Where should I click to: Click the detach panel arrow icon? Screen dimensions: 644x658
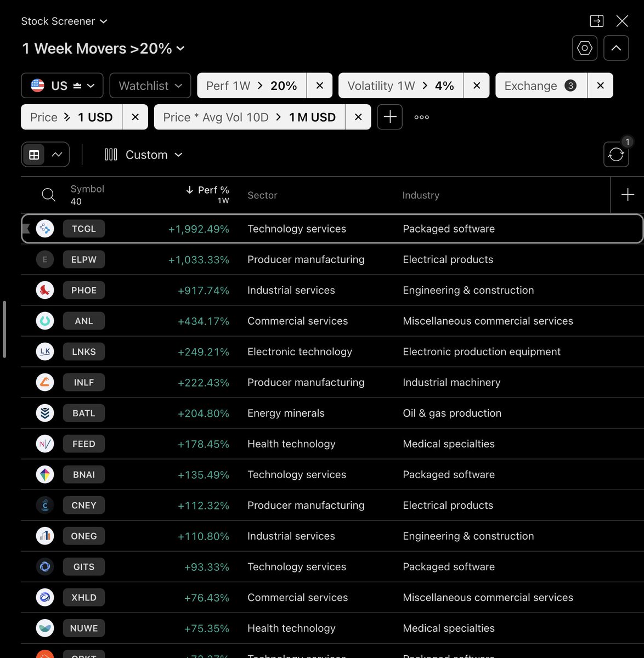click(596, 21)
